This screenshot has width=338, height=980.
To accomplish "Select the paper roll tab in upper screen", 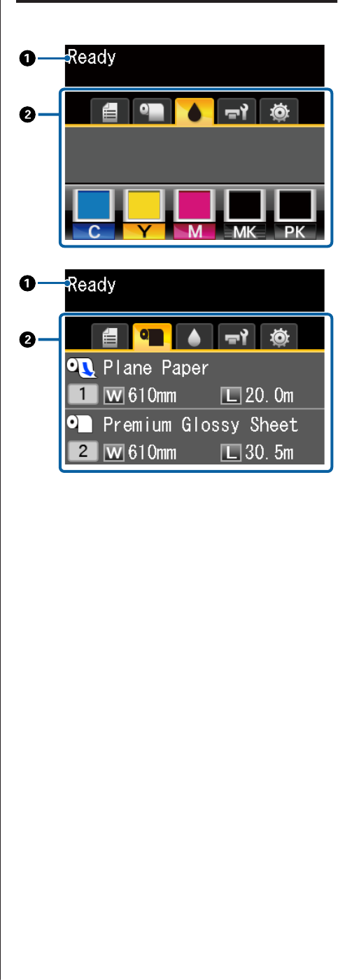I will click(153, 111).
